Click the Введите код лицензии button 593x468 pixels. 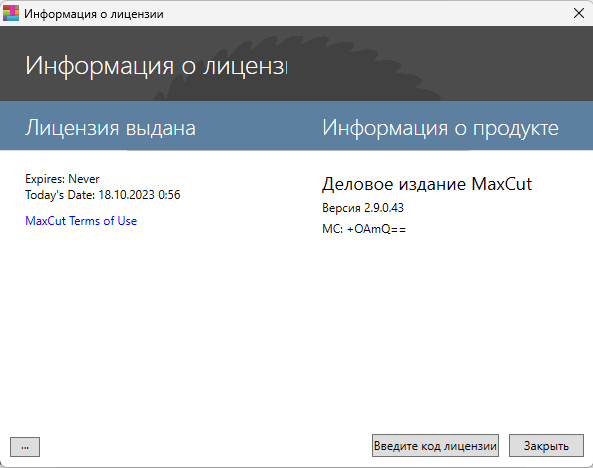[435, 446]
